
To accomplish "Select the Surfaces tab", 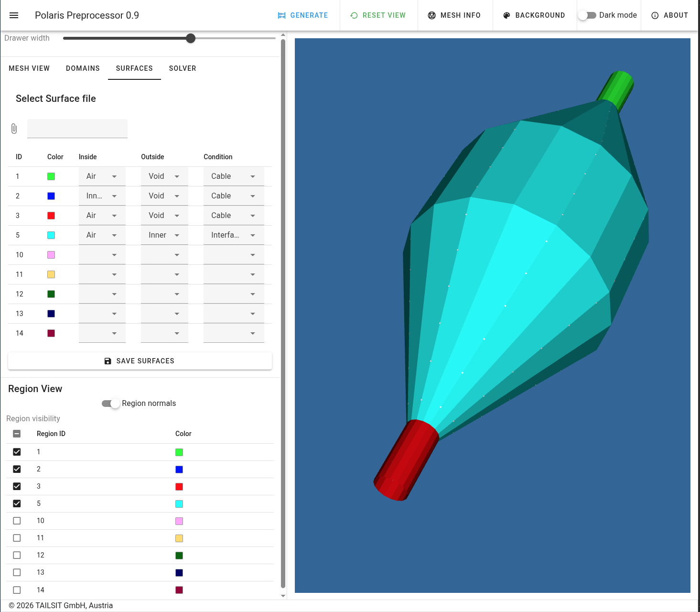I will (x=134, y=68).
